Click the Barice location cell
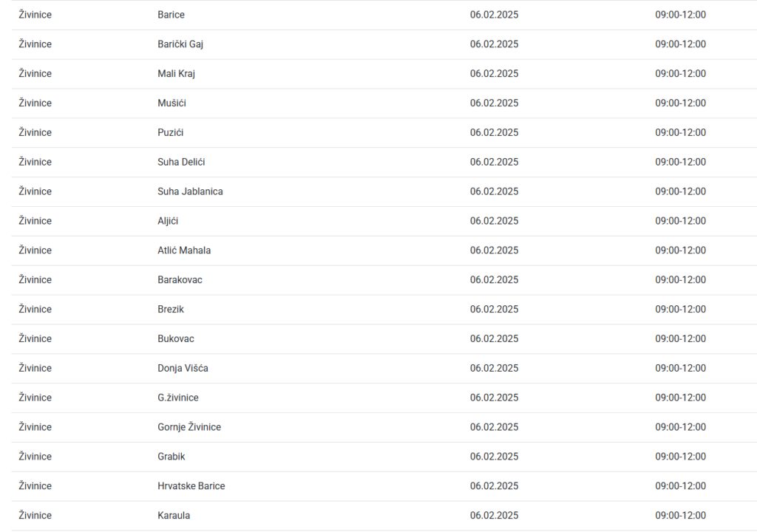Viewport: 757px width, 532px height. [x=172, y=15]
